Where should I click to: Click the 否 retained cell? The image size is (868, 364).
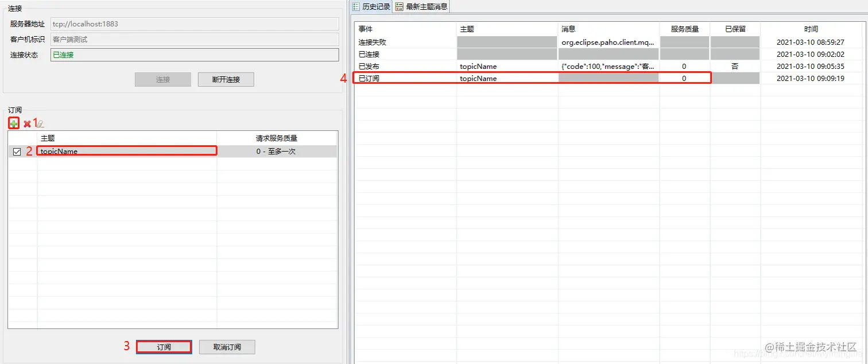point(735,67)
